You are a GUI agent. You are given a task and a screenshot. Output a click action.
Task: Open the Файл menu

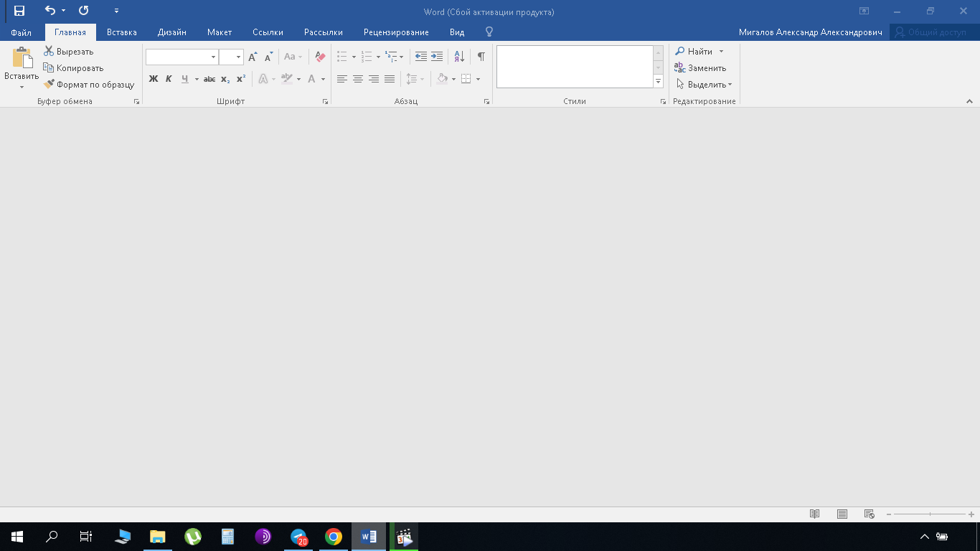(21, 32)
